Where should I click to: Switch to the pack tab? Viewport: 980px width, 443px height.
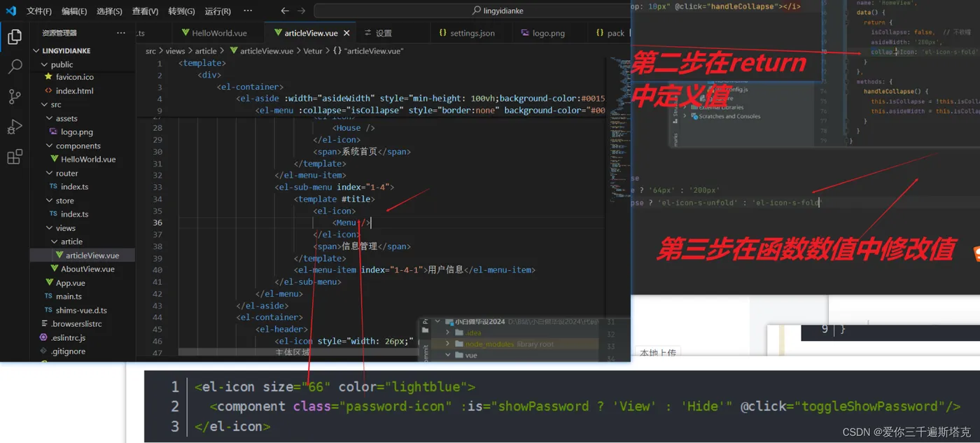[610, 33]
